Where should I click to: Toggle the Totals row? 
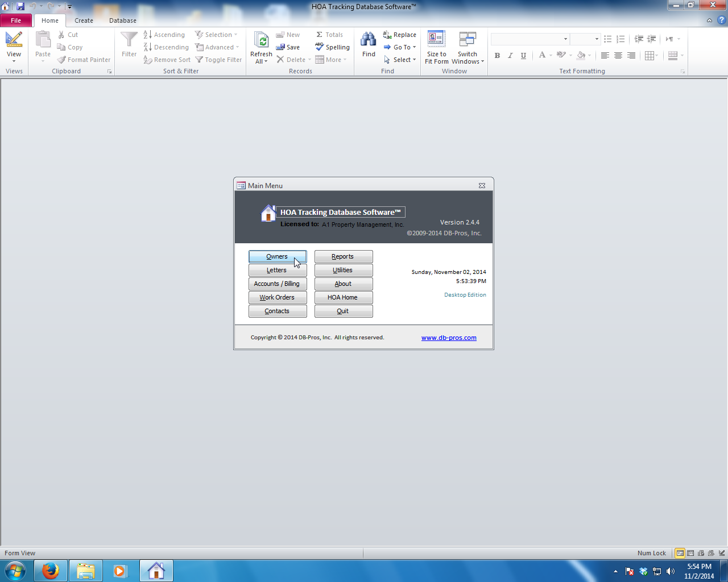(x=329, y=35)
